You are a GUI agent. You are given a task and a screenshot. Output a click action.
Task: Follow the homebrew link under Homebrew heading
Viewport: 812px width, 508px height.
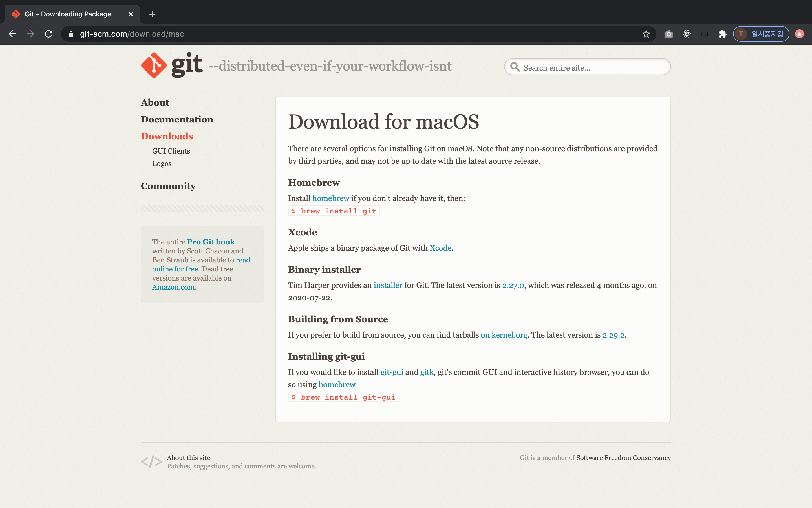331,198
